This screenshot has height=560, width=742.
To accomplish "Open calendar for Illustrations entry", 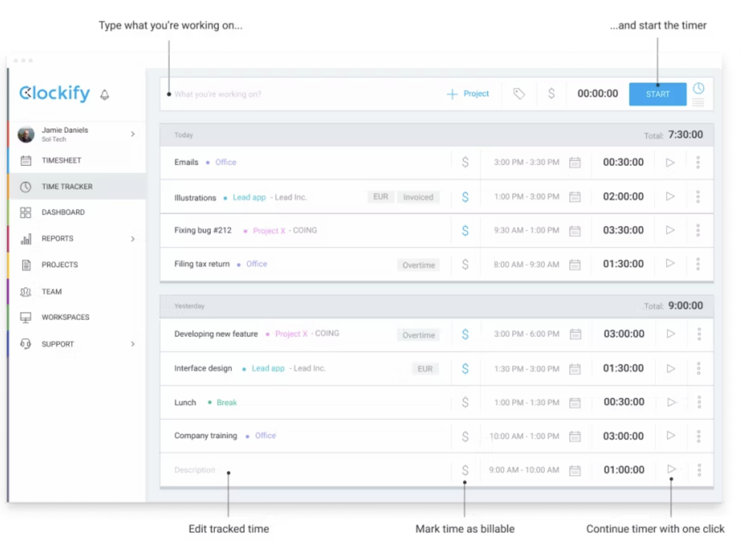I will click(x=575, y=197).
